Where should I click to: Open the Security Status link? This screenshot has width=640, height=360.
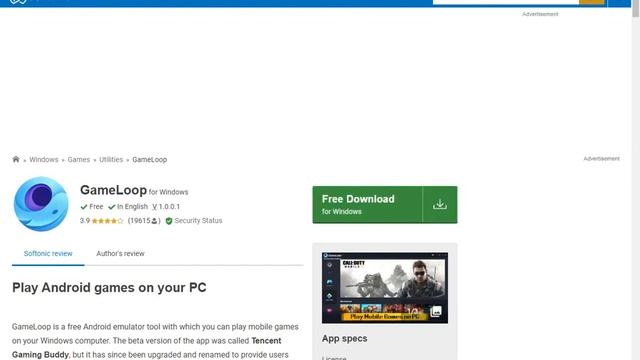pos(198,220)
